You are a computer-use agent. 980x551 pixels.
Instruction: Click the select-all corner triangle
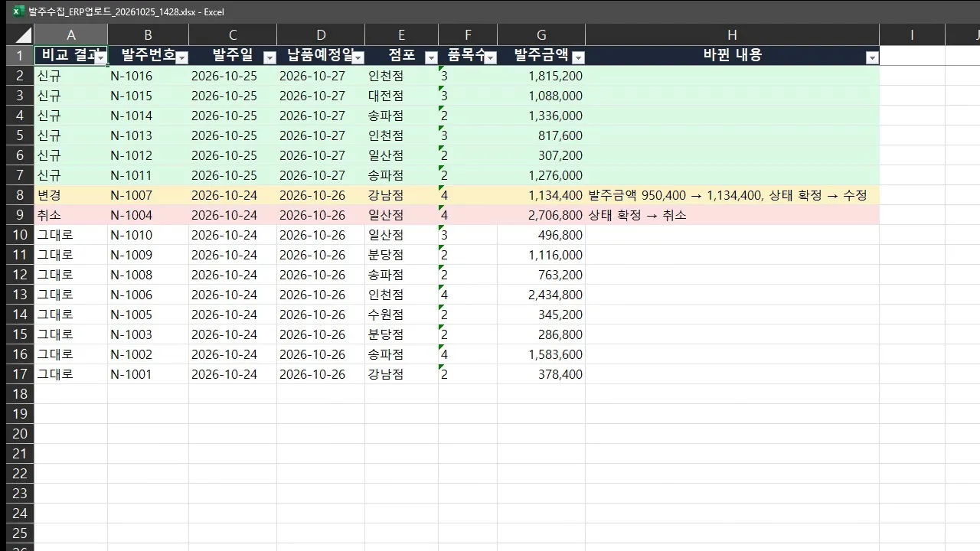coord(23,35)
